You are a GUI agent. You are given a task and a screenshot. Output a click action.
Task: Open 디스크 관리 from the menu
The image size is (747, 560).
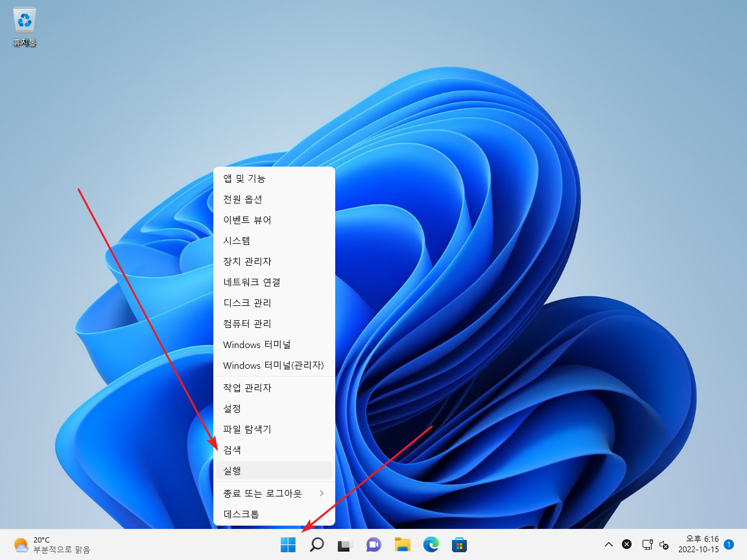tap(274, 303)
